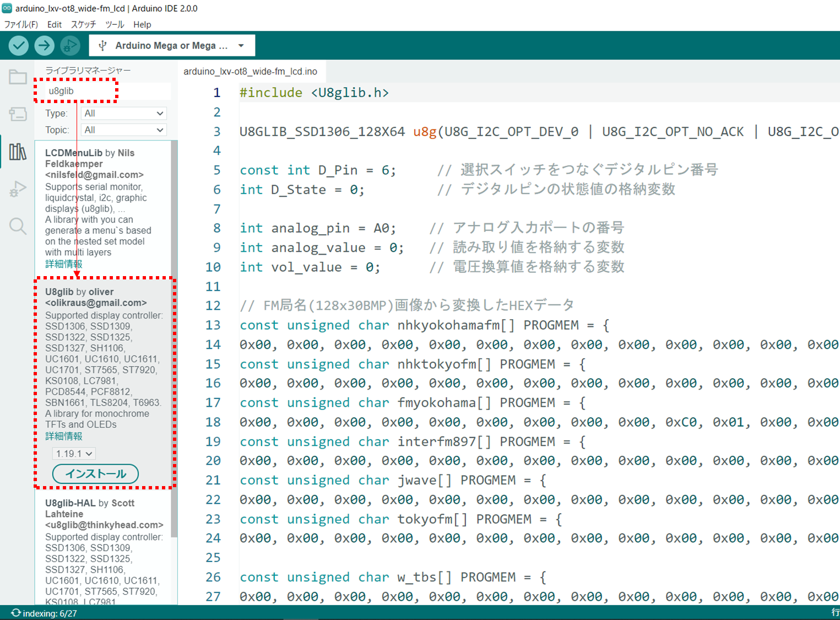Viewport: 840px width, 620px height.
Task: Open the Boards Manager sidebar icon
Action: pos(17,114)
